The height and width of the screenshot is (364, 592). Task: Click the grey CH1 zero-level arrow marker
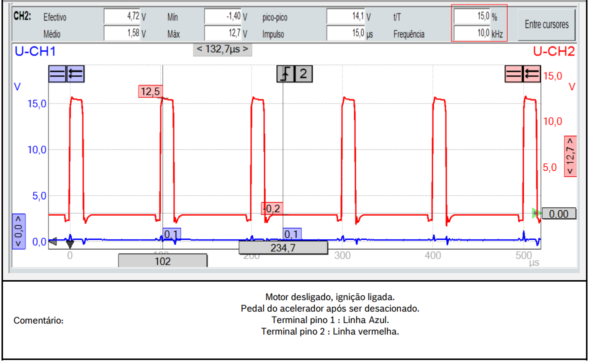pyautogui.click(x=53, y=241)
